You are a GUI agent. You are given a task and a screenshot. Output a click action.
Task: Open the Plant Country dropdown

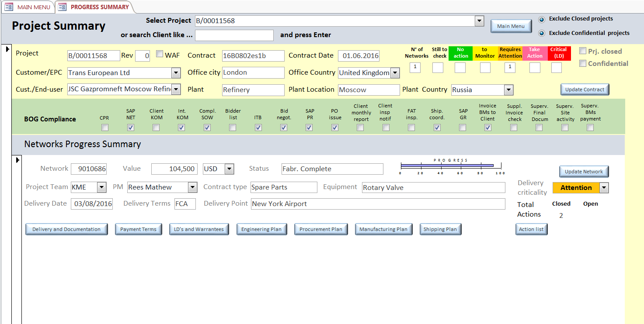[508, 90]
